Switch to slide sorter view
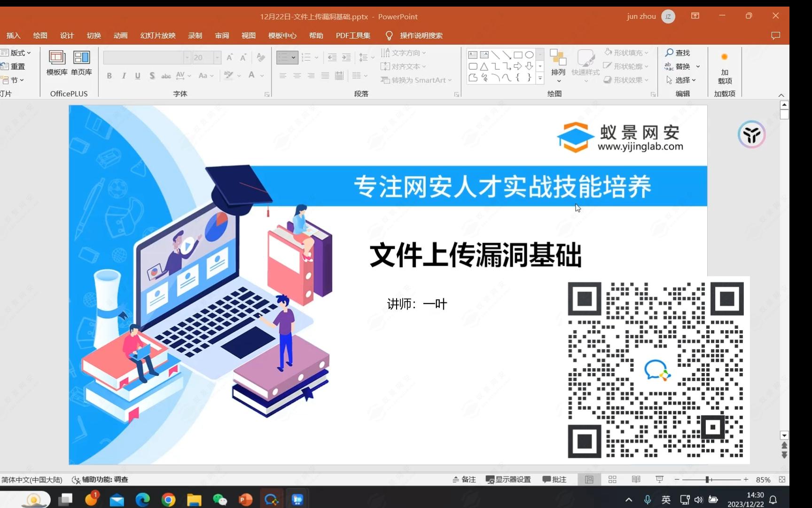812x508 pixels. 612,479
